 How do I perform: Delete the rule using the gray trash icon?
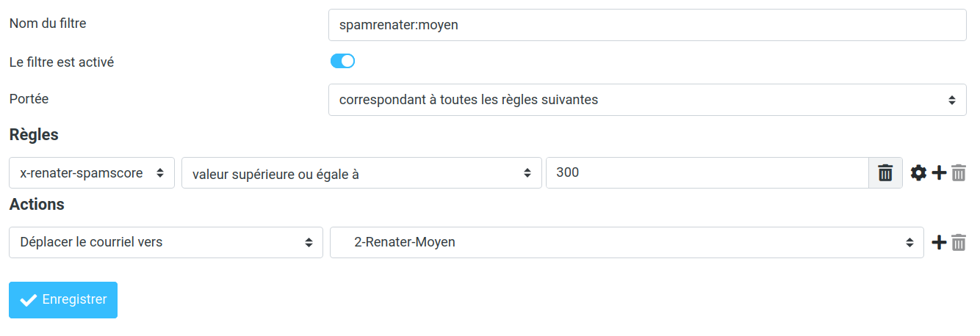pos(959,173)
